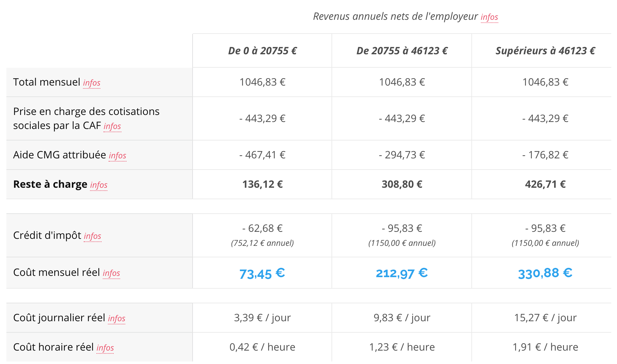Open infos beside Reste à charge

click(x=99, y=185)
